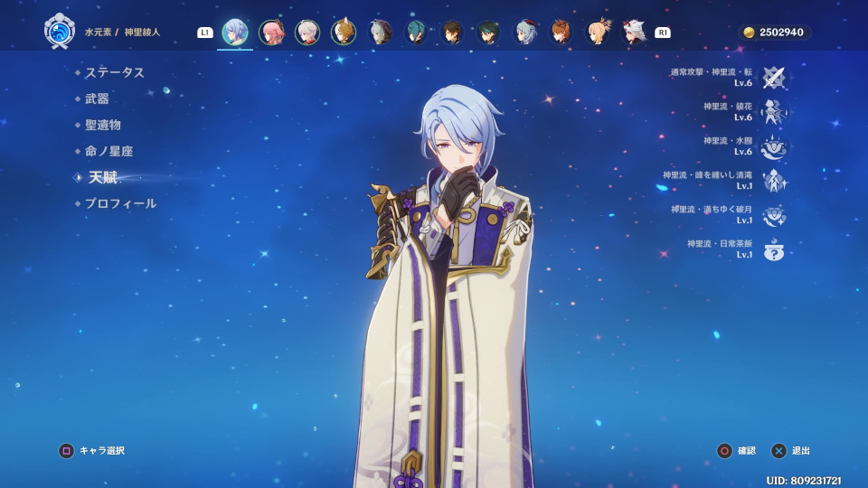
Task: Click the 神里流・峰を纏いし清滝 talent name
Action: (x=707, y=174)
